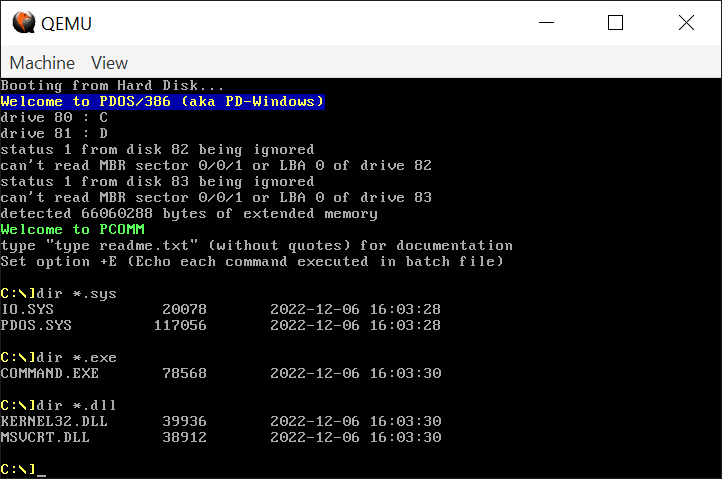Select the MSVCRT.DLL file name

(x=45, y=437)
